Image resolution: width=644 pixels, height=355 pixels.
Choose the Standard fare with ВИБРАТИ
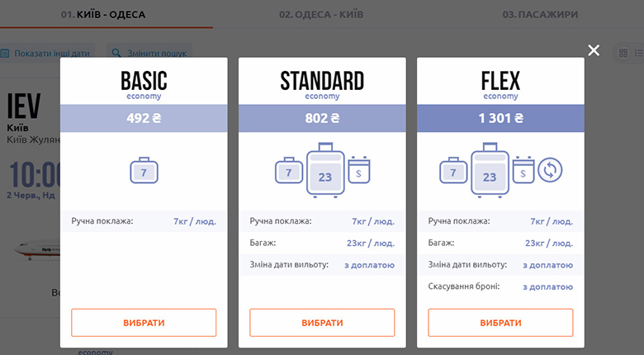(322, 323)
